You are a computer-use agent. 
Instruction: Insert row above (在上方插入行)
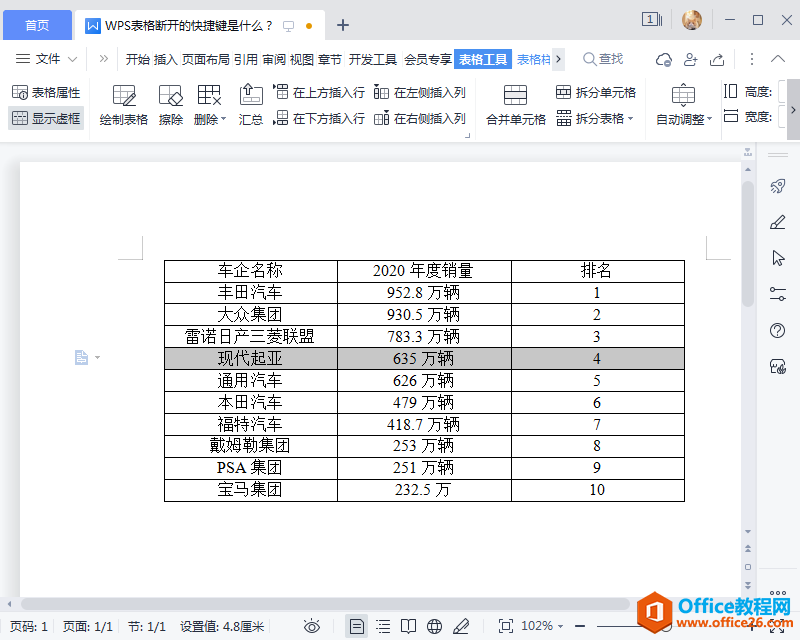coord(319,92)
